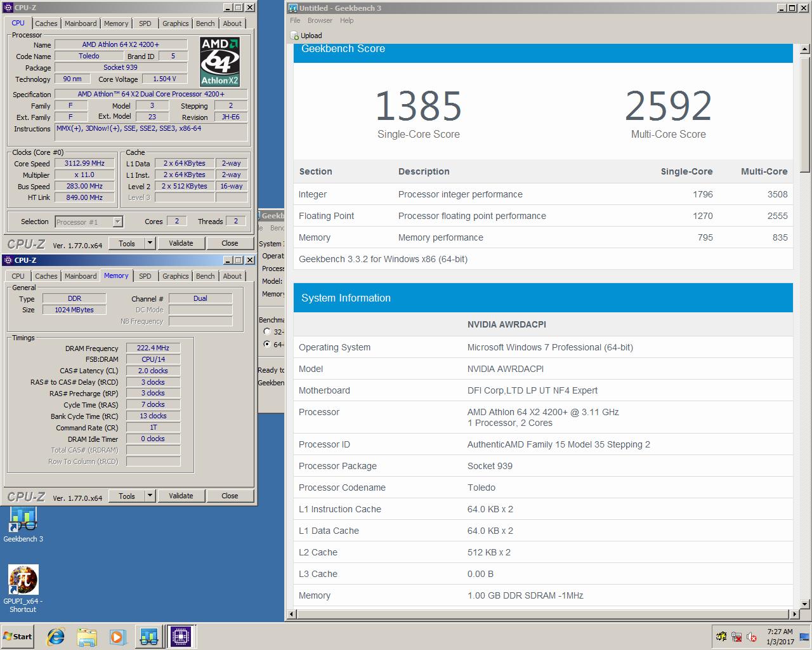The width and height of the screenshot is (812, 650).
Task: Click Validate button in lower CPU-Z
Action: tap(181, 496)
